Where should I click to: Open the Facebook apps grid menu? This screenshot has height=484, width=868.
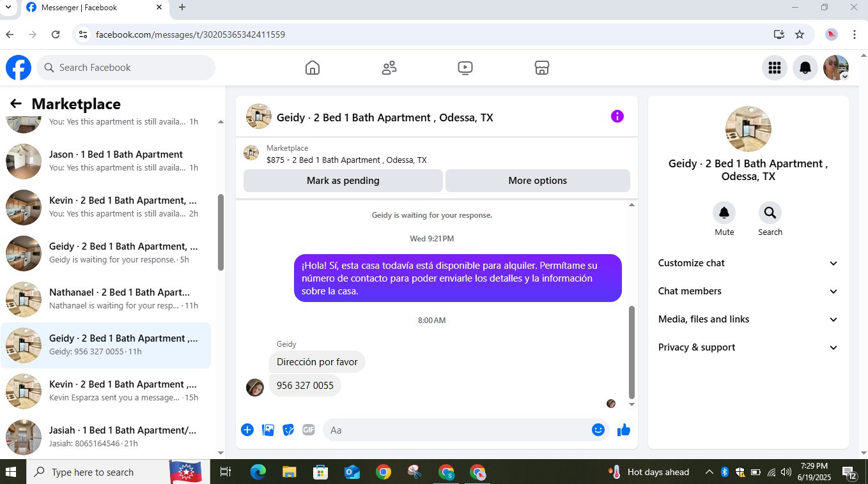(775, 68)
